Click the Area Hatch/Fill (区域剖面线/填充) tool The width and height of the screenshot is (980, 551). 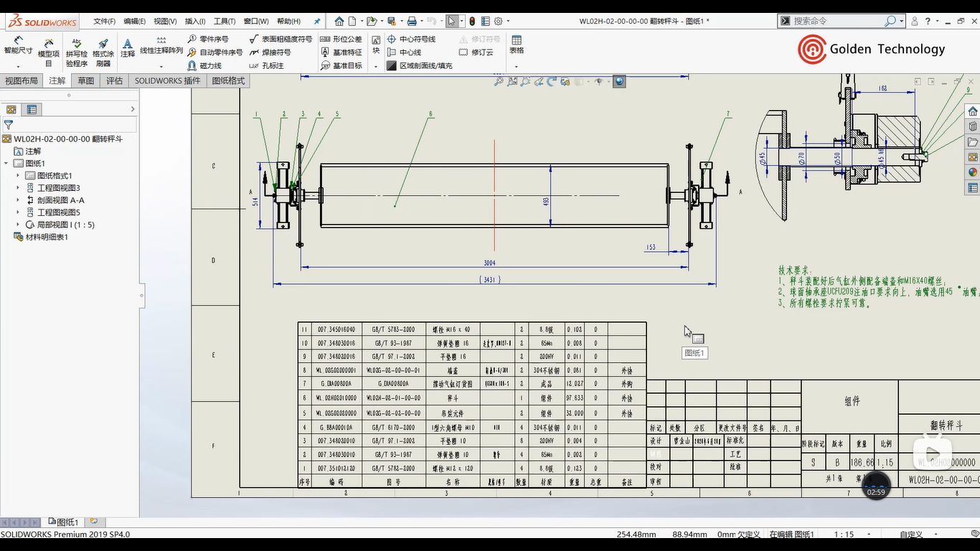click(419, 65)
